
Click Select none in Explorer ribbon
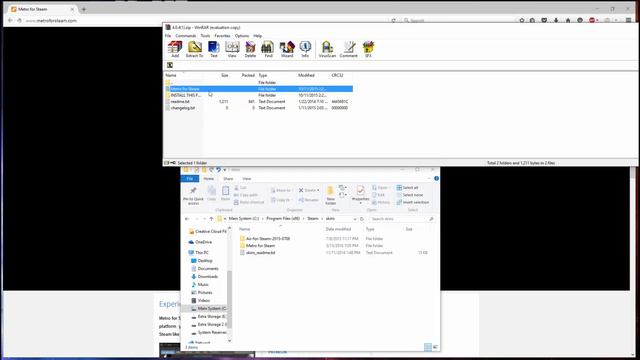[x=409, y=195]
